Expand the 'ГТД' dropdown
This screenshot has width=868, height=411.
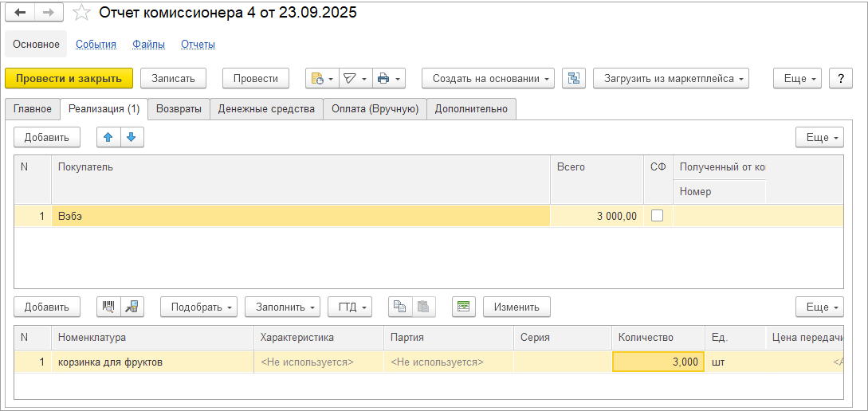point(350,307)
